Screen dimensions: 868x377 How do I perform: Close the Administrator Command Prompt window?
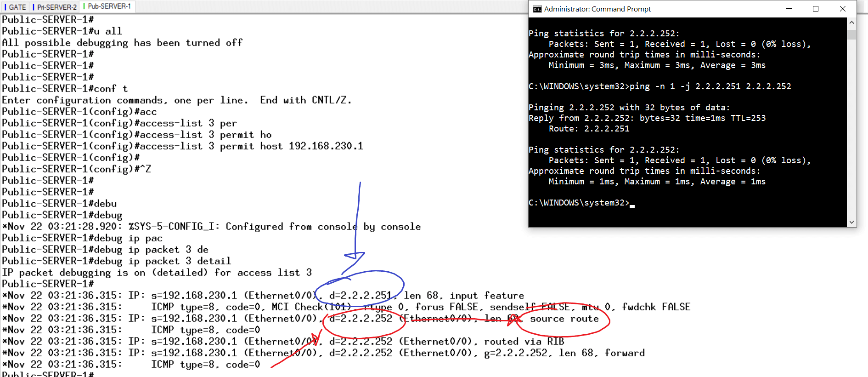(843, 9)
